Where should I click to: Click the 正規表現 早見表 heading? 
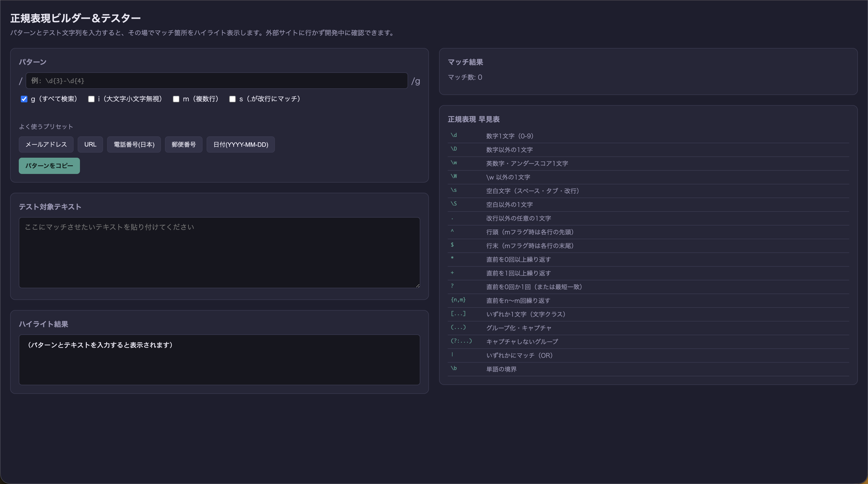coord(473,120)
